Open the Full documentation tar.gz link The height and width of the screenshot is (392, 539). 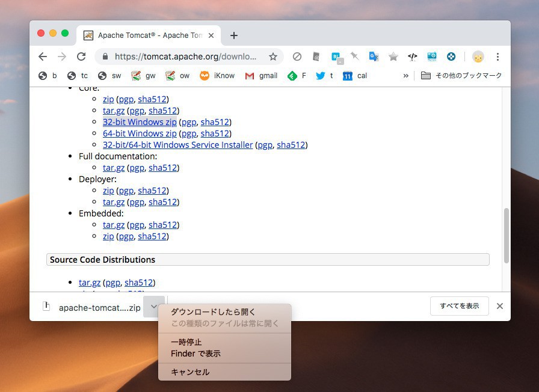click(x=114, y=168)
